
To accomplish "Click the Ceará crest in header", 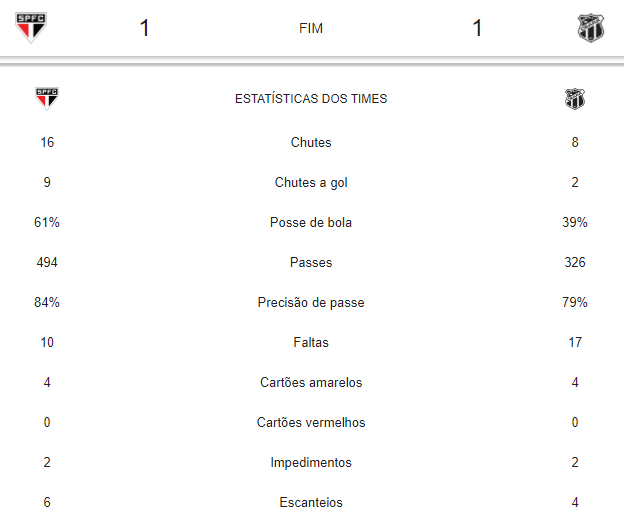I will pos(591,28).
